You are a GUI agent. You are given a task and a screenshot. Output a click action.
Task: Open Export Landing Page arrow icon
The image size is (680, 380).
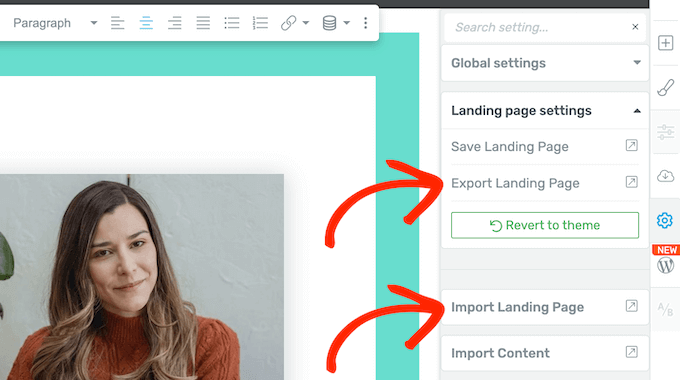point(631,182)
